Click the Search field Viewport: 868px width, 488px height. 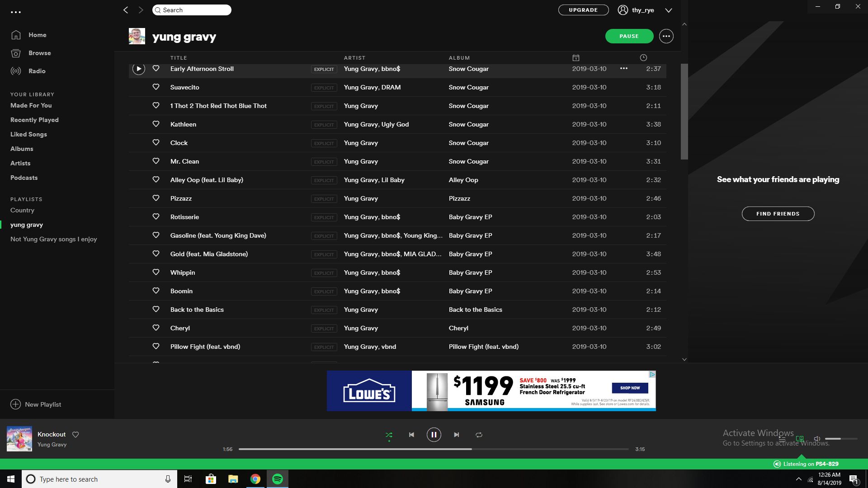tap(192, 9)
